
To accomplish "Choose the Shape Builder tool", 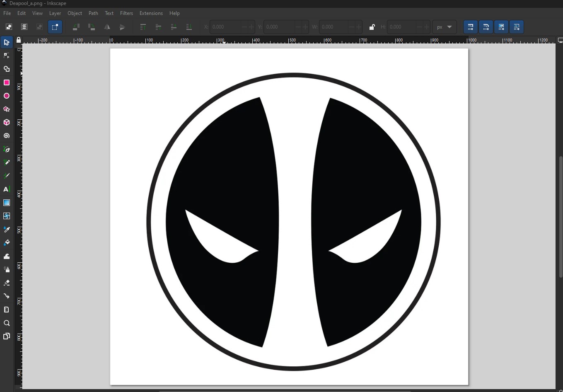I will click(7, 69).
